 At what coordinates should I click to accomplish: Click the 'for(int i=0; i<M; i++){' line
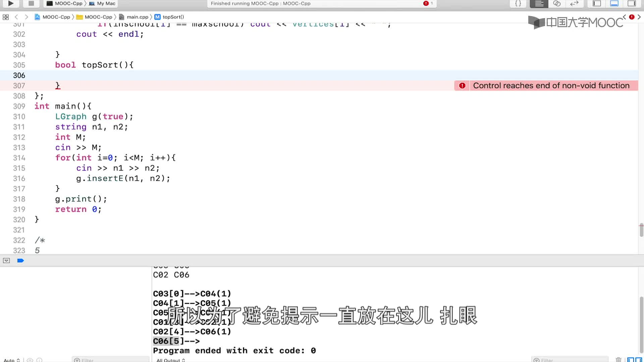(x=115, y=158)
